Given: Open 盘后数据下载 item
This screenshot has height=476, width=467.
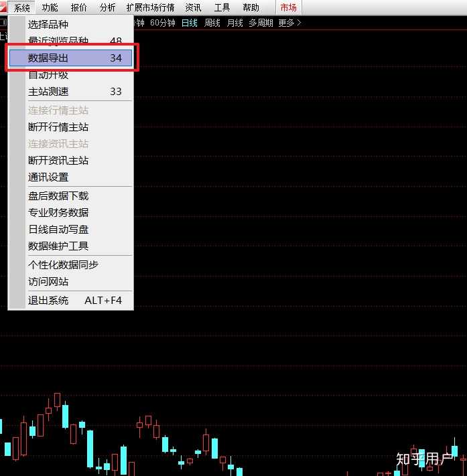Looking at the screenshot, I should point(70,195).
